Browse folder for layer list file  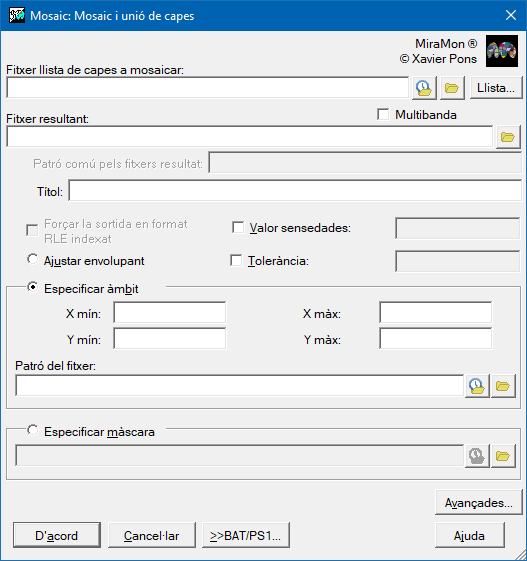pos(452,88)
